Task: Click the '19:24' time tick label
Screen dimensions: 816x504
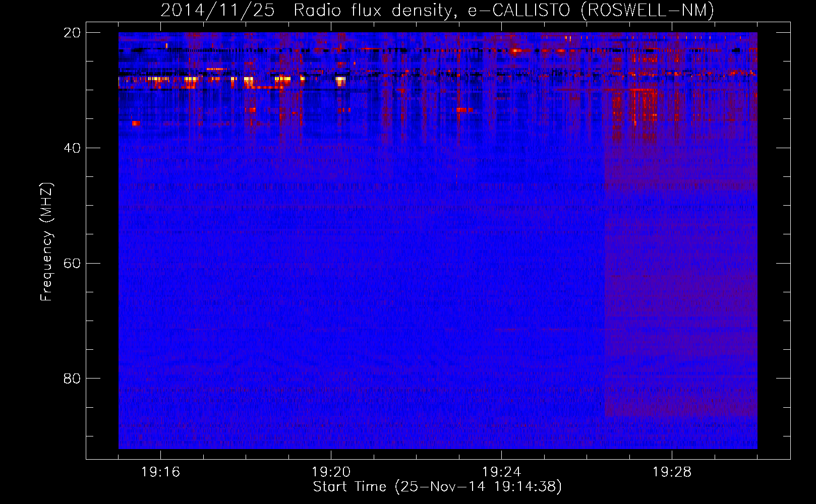Action: [x=501, y=472]
